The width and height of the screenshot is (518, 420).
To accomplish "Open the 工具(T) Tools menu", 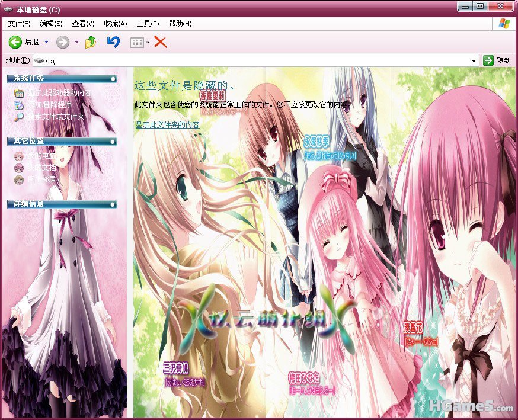I will (148, 24).
